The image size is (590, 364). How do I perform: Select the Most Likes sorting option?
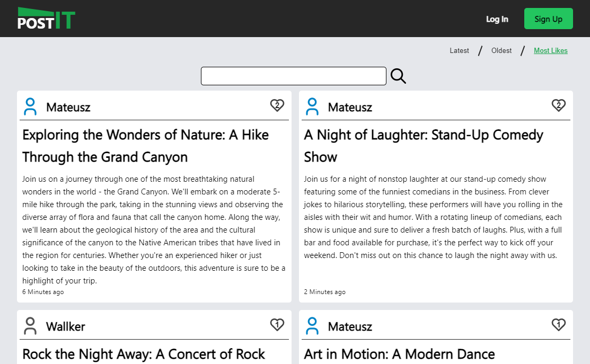click(550, 51)
